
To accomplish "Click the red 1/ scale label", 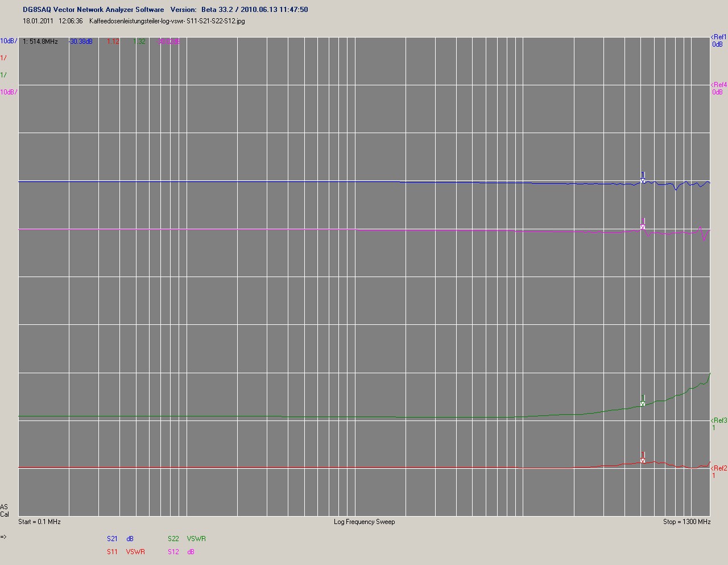I will click(4, 58).
